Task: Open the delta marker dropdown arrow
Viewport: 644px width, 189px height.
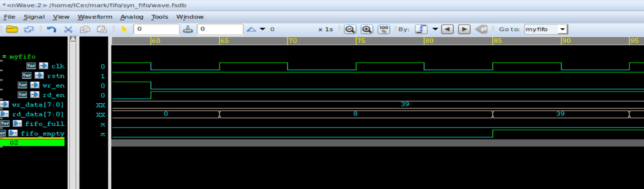Action: pyautogui.click(x=262, y=29)
